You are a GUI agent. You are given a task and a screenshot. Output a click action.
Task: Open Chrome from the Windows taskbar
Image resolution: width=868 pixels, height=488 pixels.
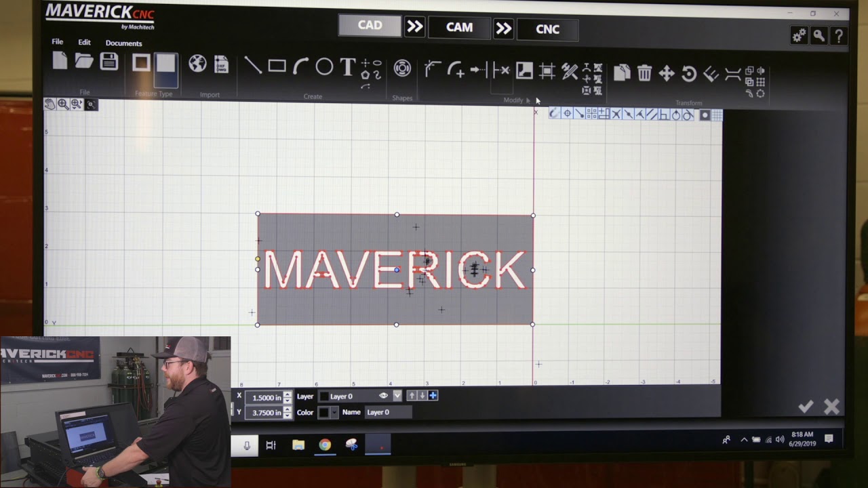pyautogui.click(x=325, y=445)
